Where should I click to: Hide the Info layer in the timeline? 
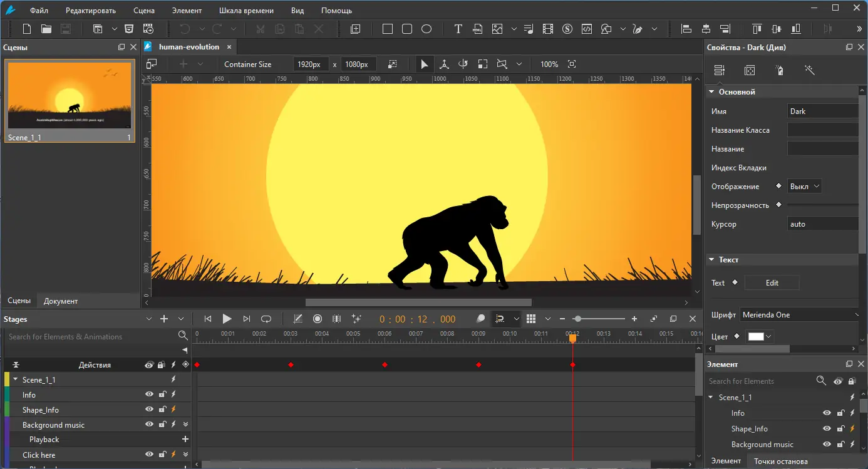(149, 394)
